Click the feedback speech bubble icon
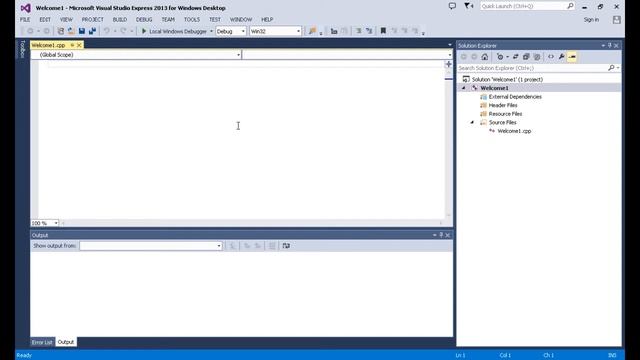 coord(452,6)
